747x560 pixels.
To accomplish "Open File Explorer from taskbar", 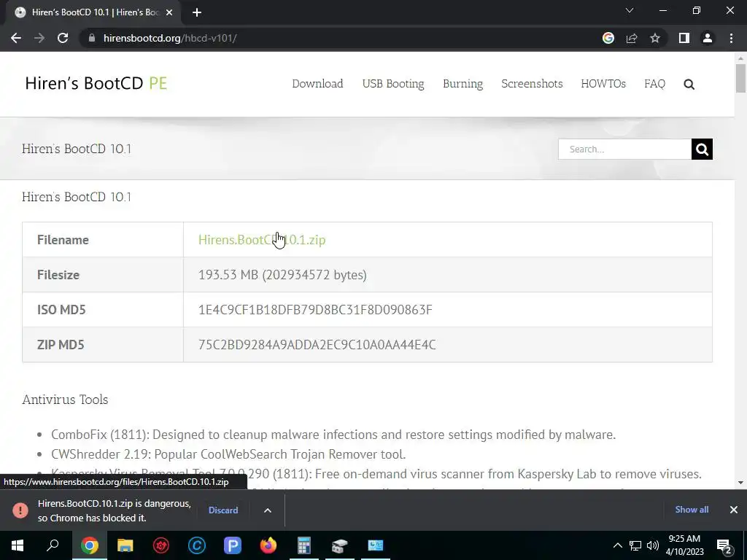I will point(125,545).
